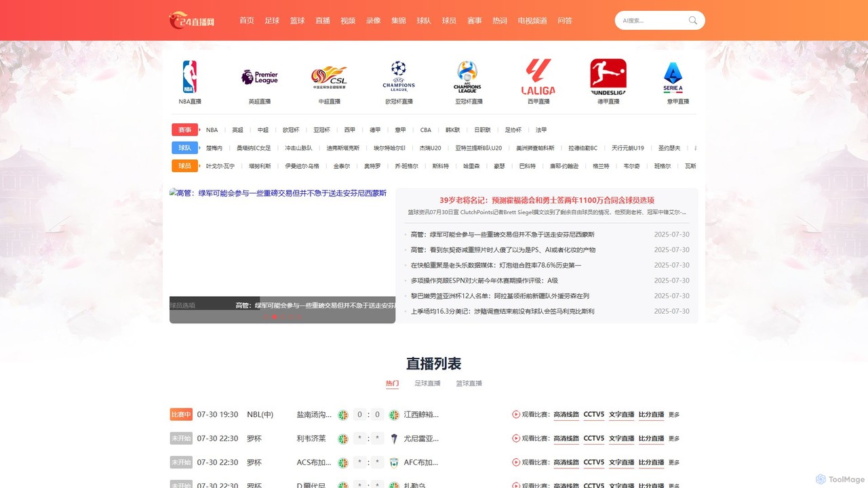This screenshot has height=488, width=868.
Task: Open 直播 in the top navigation
Action: point(323,20)
